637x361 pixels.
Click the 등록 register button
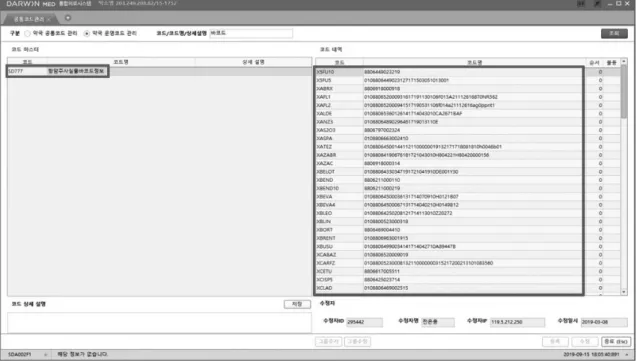click(x=555, y=342)
